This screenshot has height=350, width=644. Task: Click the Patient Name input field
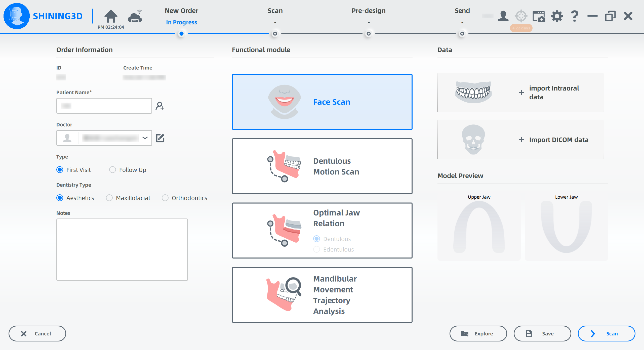click(104, 106)
